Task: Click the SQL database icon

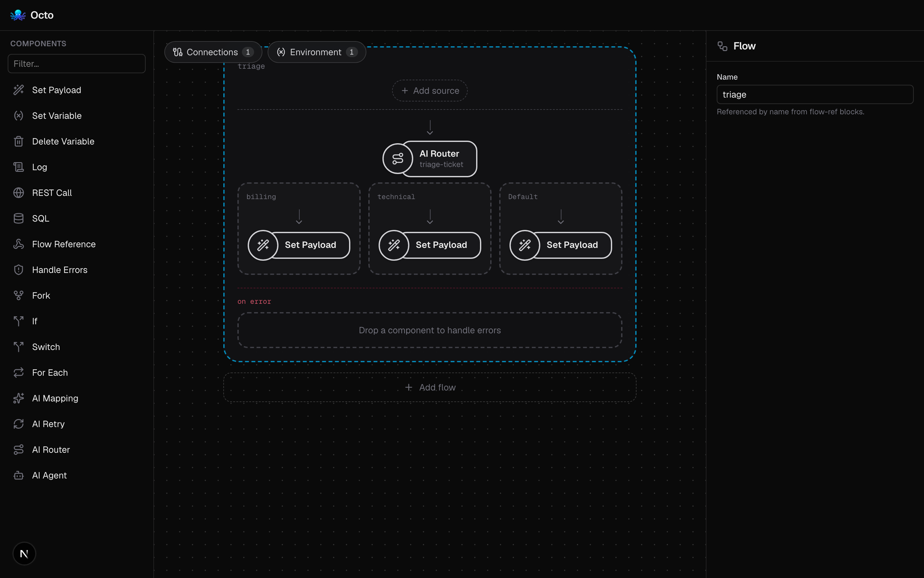Action: pos(18,218)
